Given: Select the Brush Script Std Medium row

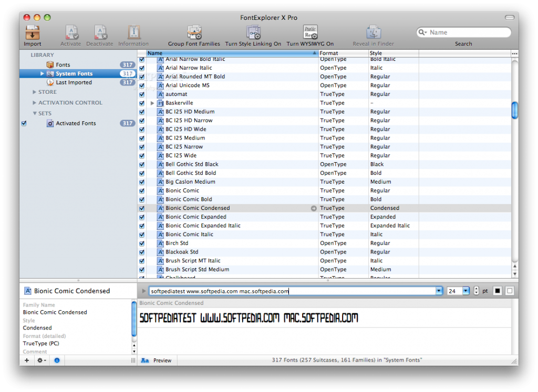Looking at the screenshot, I should pos(324,270).
